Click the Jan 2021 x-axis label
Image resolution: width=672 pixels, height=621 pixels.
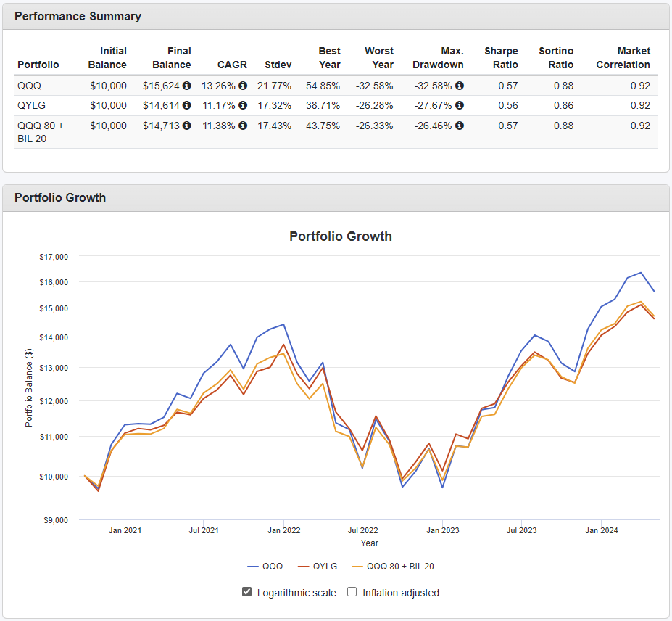point(125,530)
